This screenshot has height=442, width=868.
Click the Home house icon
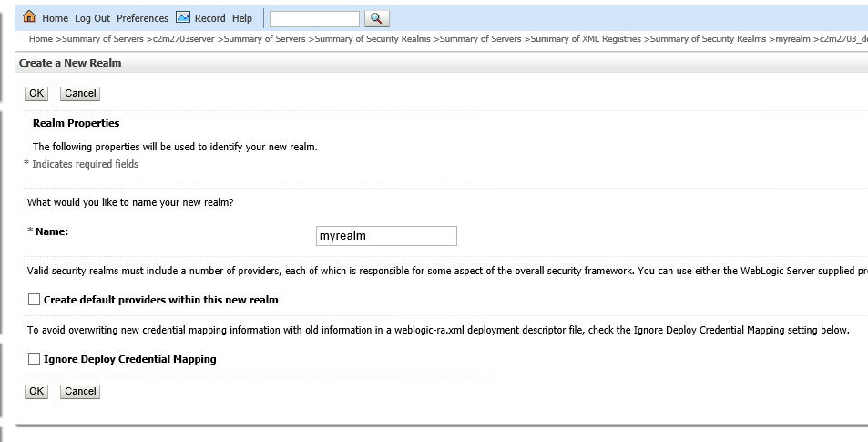[x=29, y=16]
